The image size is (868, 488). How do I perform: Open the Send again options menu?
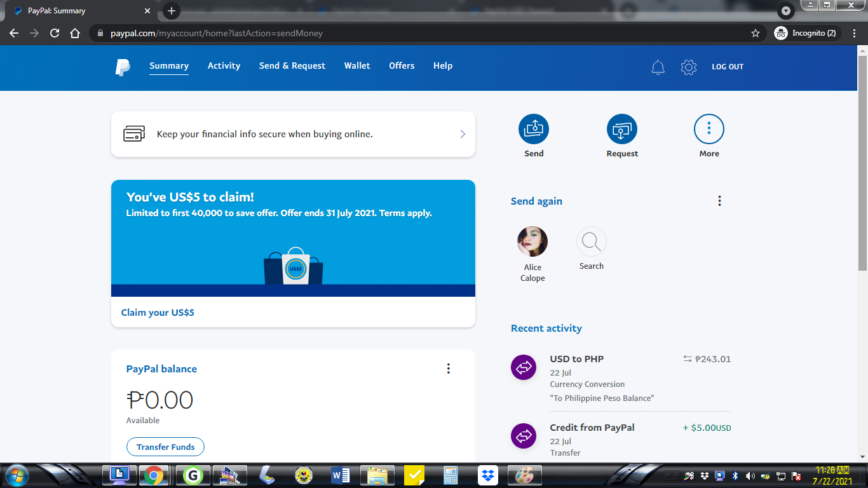(x=719, y=201)
